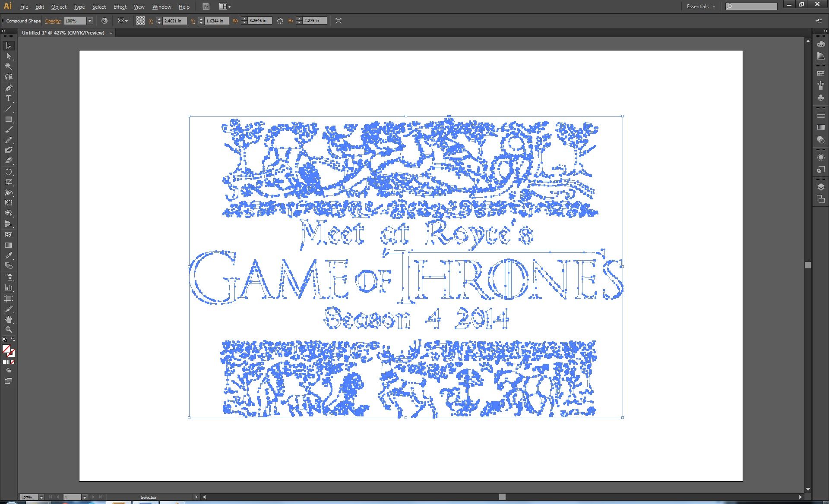Toggle constrain width and height proportions
Image resolution: width=829 pixels, height=504 pixels.
point(280,21)
